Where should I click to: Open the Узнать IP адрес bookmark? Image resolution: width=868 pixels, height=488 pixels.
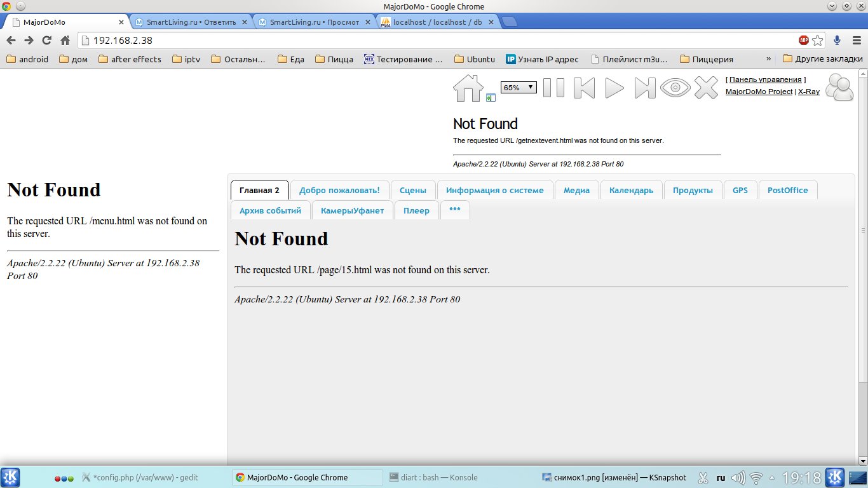542,59
